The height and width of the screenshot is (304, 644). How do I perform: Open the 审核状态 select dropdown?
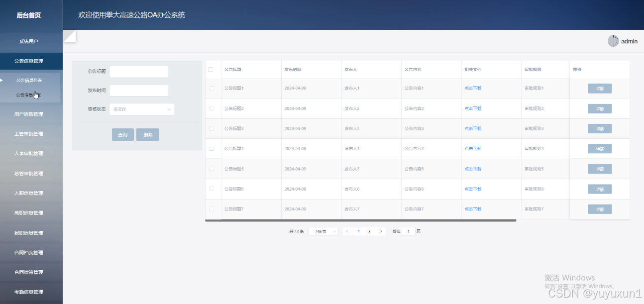click(x=142, y=109)
